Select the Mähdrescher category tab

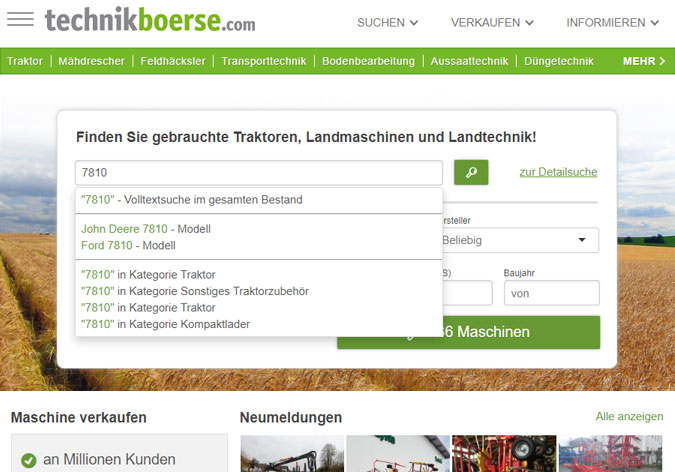pos(91,61)
